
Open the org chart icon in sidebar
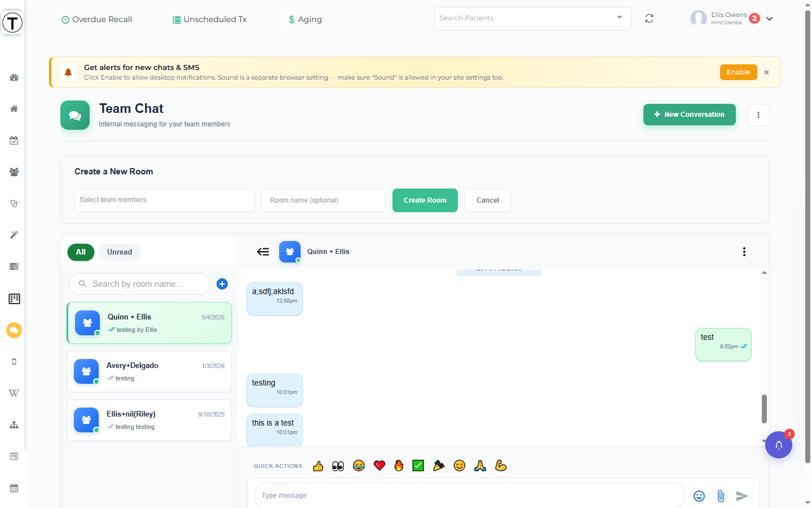(x=14, y=425)
